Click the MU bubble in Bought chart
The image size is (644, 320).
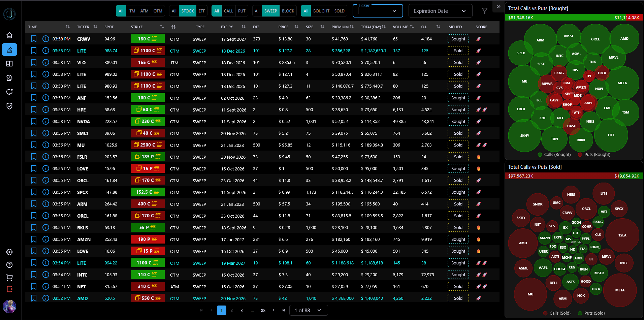[524, 82]
